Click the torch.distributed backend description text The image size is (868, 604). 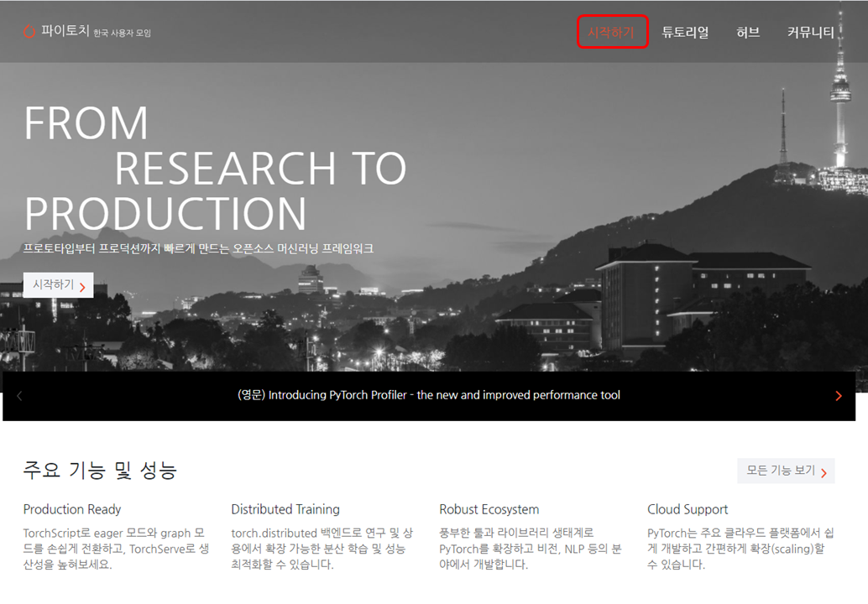pyautogui.click(x=322, y=549)
